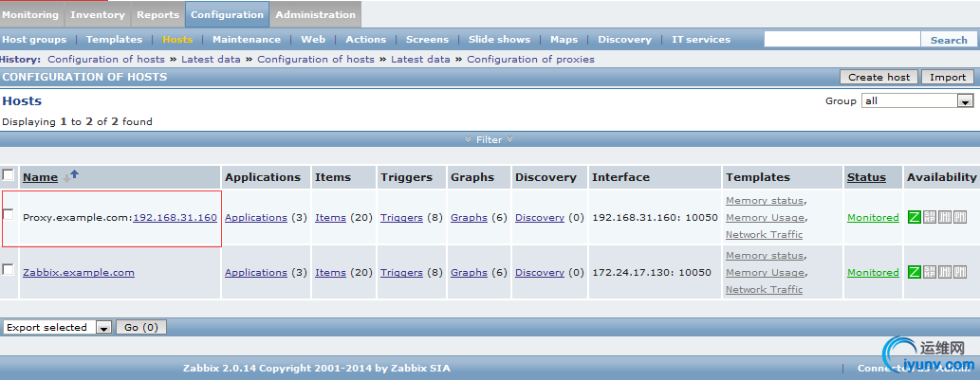
Task: Check the Zabbix.example.com host checkbox
Action: (x=9, y=269)
